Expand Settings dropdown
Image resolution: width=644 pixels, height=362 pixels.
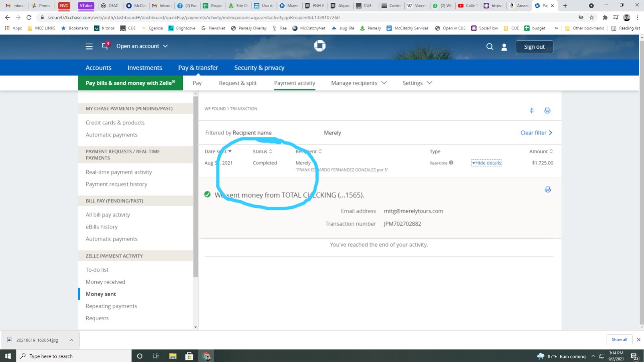pyautogui.click(x=417, y=83)
